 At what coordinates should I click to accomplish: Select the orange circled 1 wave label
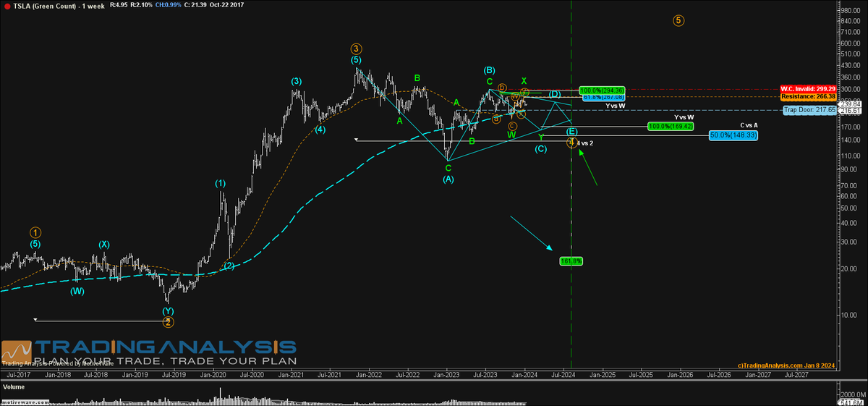tap(35, 232)
